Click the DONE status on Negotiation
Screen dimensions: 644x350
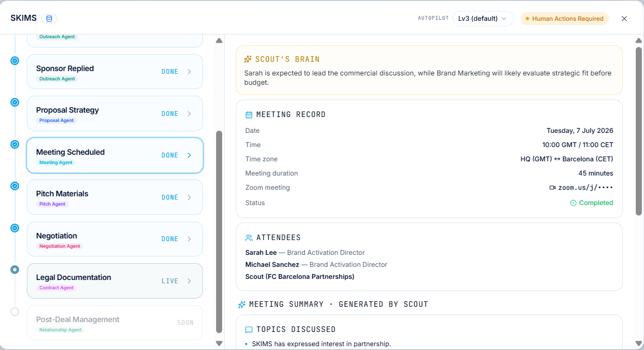tap(170, 239)
